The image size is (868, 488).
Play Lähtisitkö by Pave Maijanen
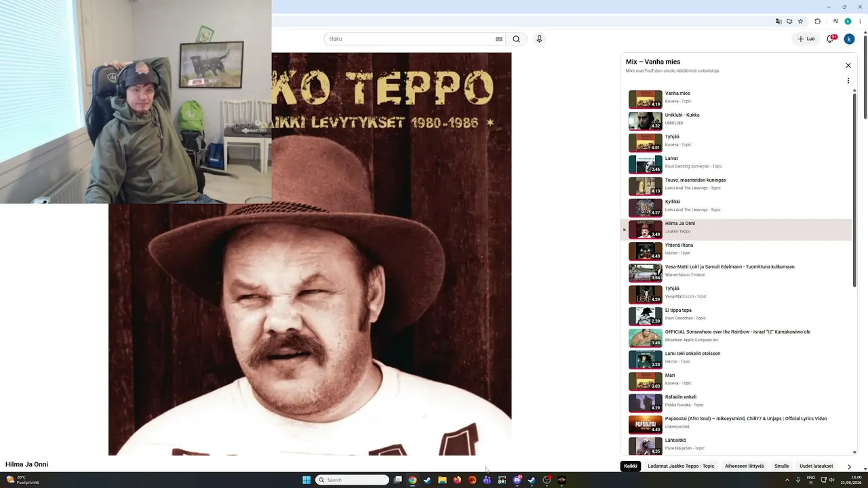(736, 446)
